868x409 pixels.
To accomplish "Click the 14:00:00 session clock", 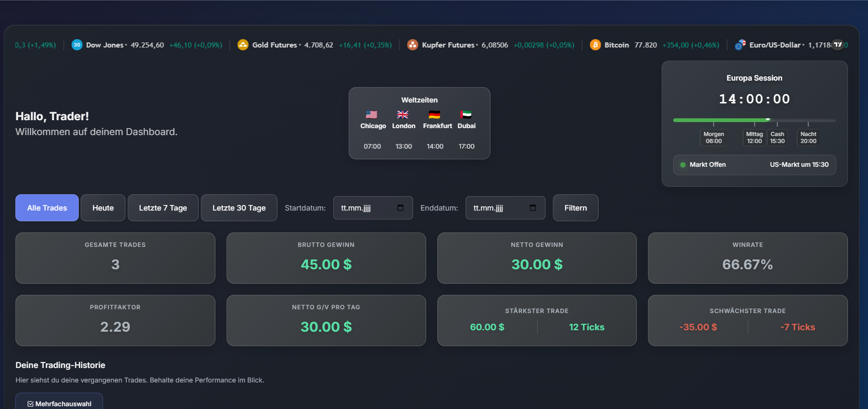I will [x=754, y=99].
